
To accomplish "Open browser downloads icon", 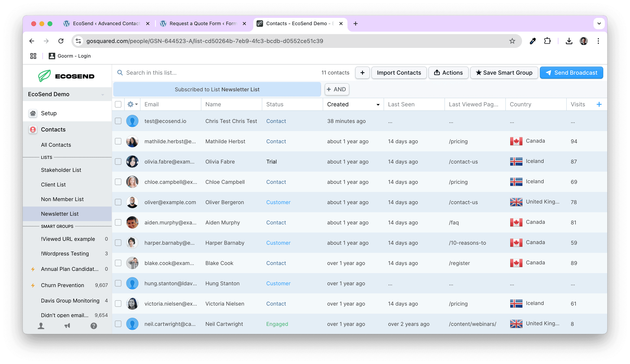I will (569, 41).
